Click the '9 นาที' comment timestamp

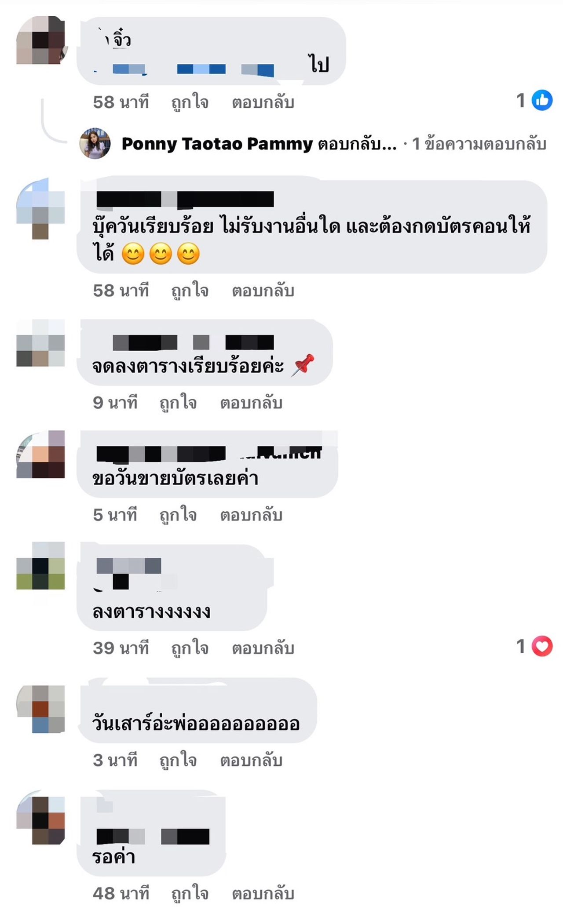coord(115,403)
